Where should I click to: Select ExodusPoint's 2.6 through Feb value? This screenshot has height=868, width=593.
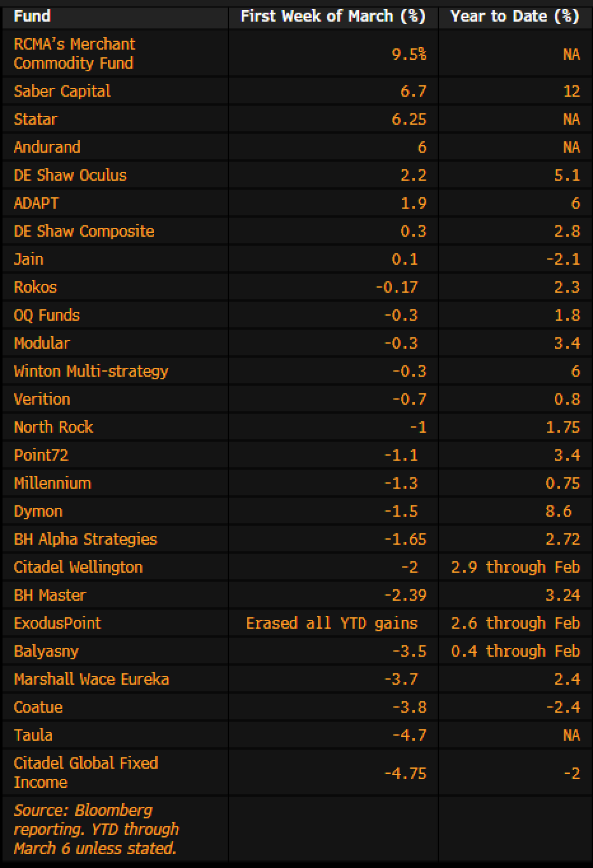coord(515,623)
